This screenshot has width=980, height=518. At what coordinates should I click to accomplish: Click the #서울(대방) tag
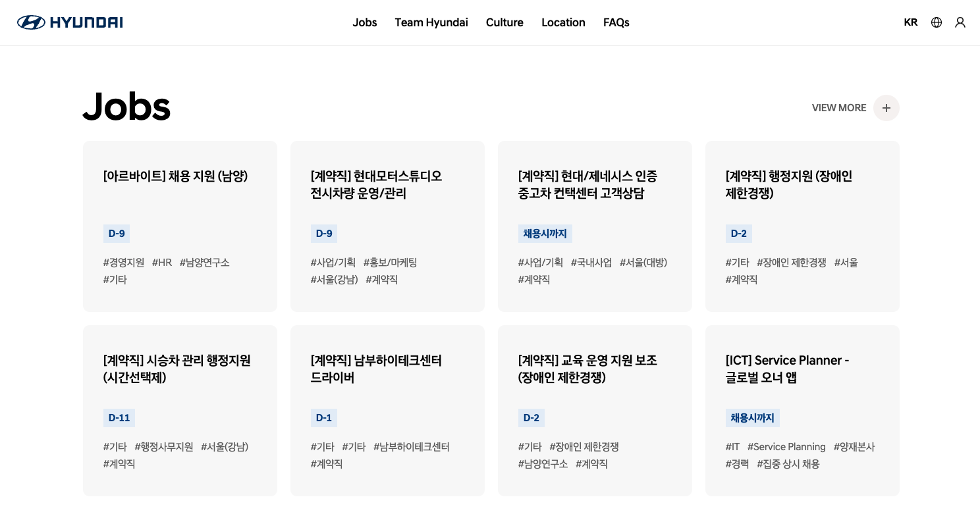643,263
